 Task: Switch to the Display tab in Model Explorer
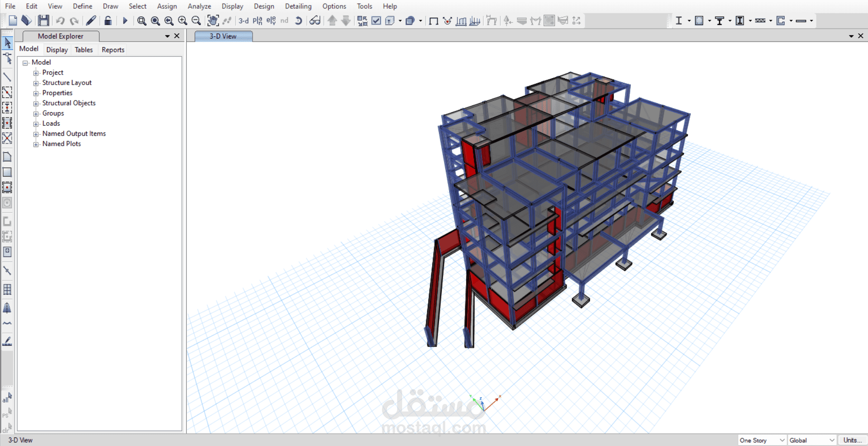coord(57,50)
